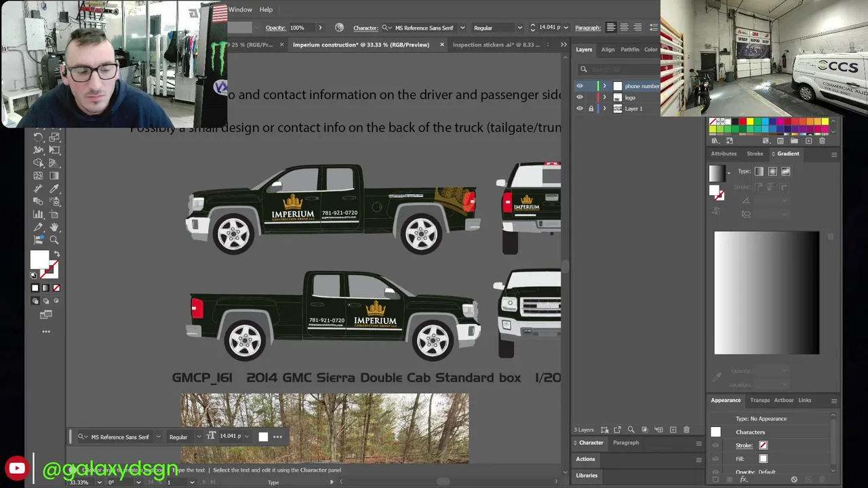Delete selected layer with trash icon
Screen dimensions: 868x488
686,430
